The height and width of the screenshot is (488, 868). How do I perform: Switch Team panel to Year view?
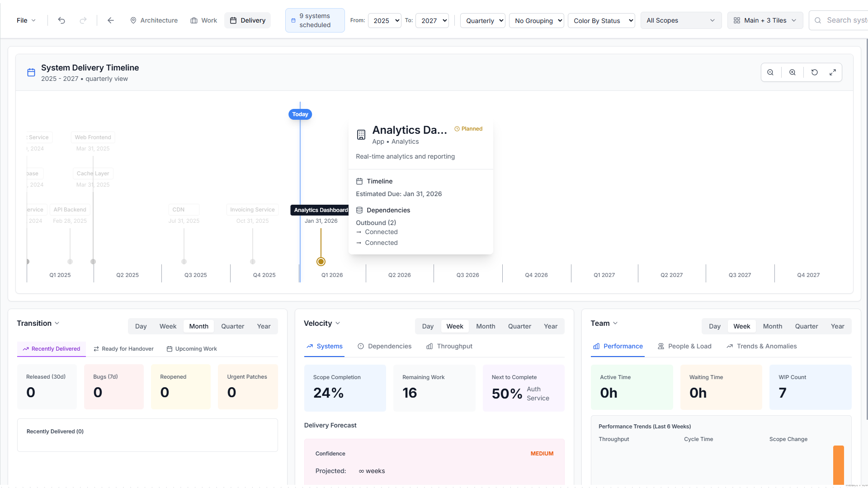click(838, 326)
